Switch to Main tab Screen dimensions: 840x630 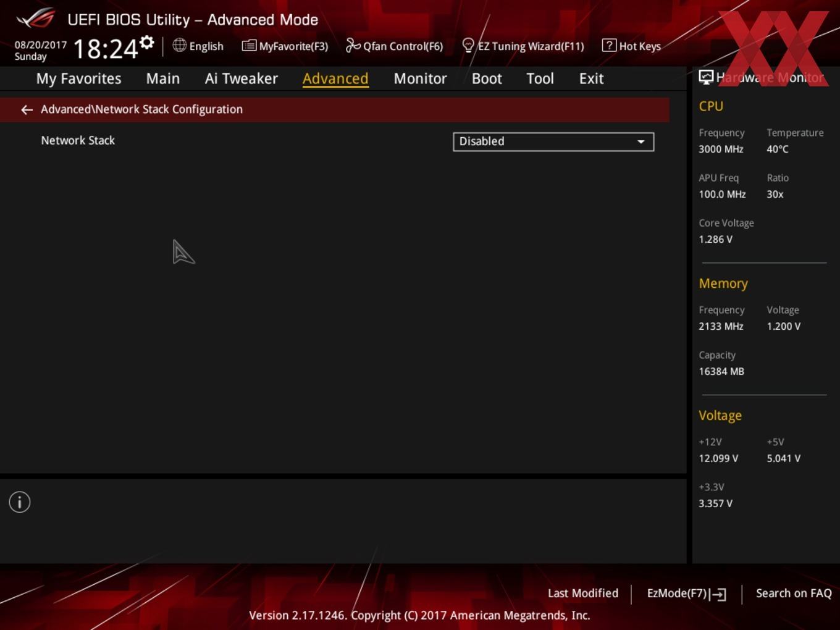click(163, 78)
